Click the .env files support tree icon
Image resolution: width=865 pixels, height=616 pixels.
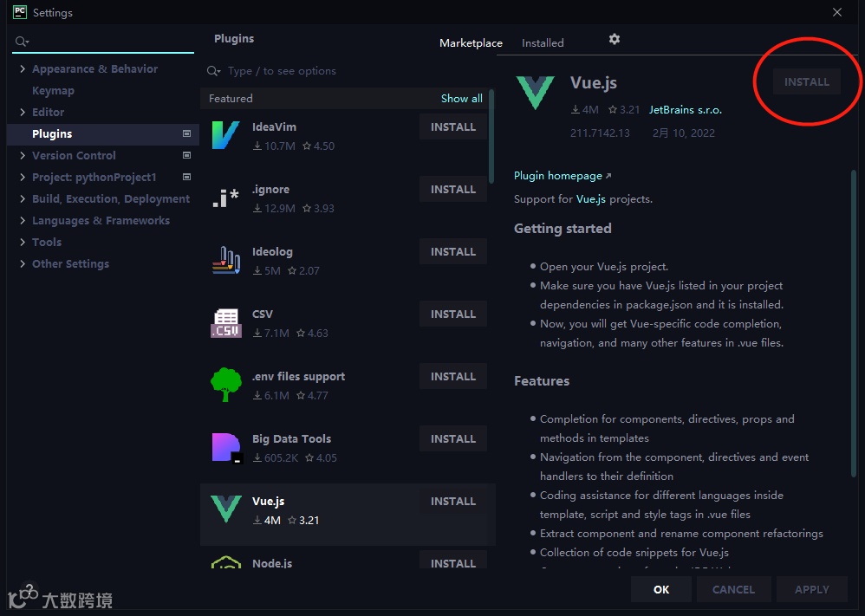226,385
